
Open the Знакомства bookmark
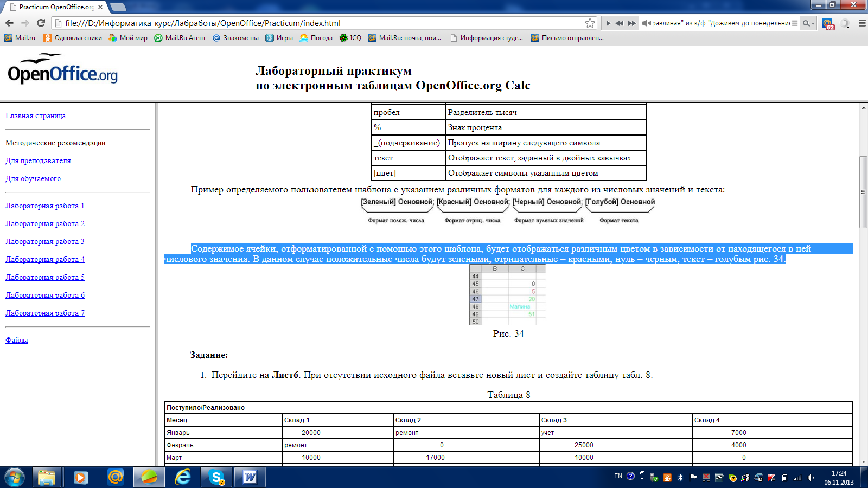tap(235, 38)
